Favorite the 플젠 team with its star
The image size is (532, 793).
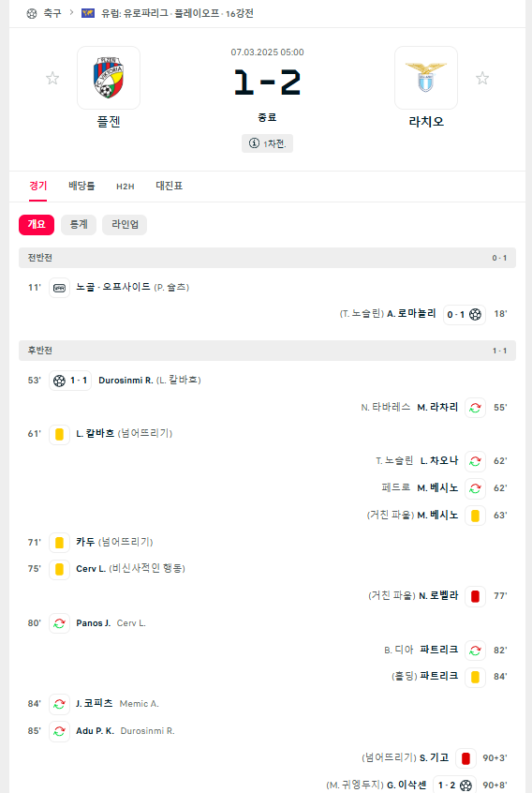(52, 78)
